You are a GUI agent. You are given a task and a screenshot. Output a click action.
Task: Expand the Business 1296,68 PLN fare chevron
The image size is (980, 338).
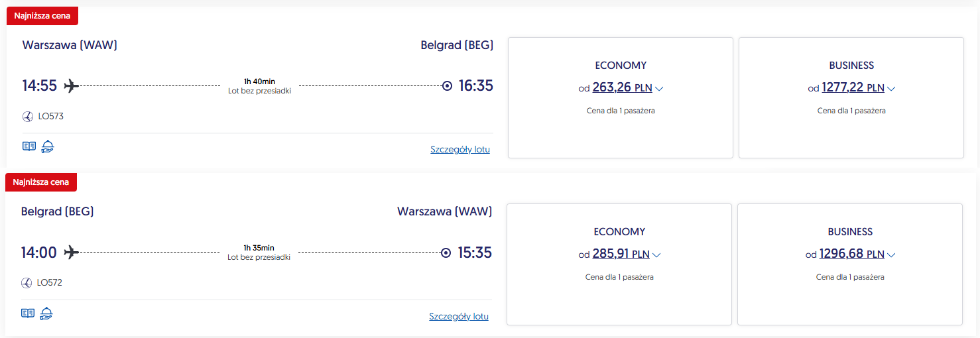pos(891,254)
